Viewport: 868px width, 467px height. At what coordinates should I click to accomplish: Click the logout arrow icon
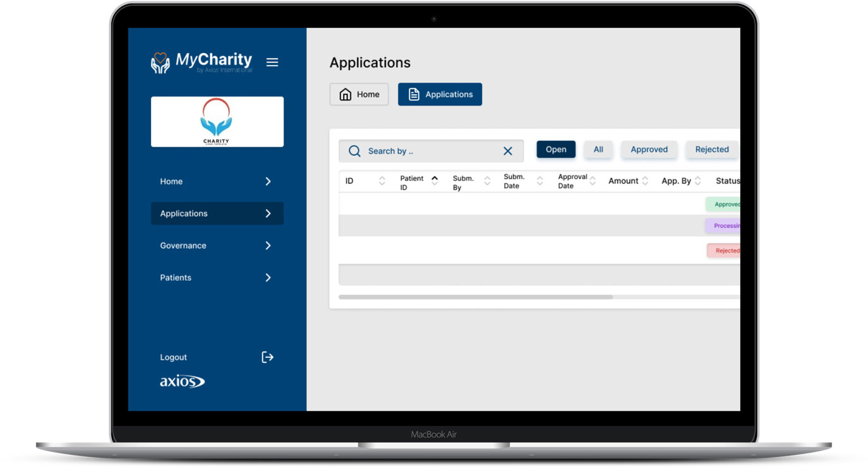268,357
